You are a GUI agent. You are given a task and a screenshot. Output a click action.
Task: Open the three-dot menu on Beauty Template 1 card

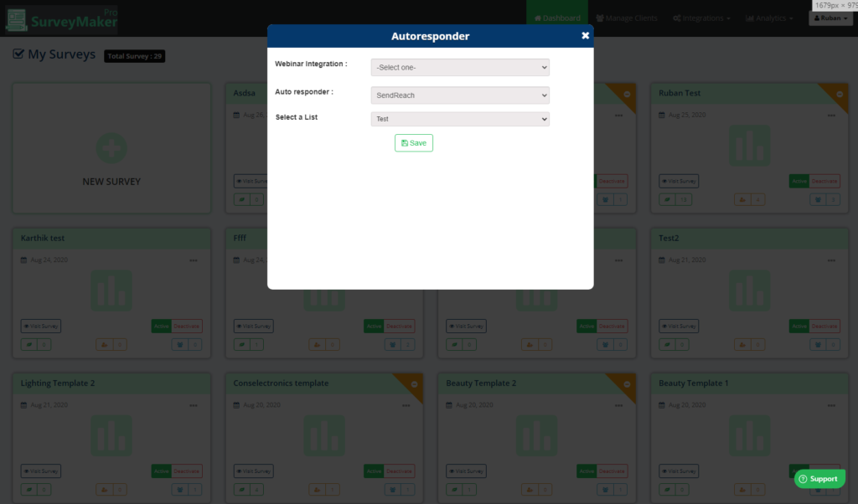pos(831,405)
